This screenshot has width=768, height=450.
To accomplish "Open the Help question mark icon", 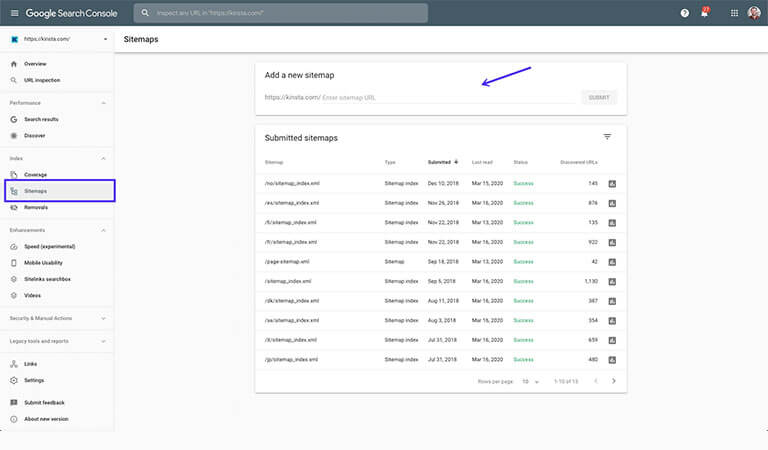I will click(x=684, y=13).
